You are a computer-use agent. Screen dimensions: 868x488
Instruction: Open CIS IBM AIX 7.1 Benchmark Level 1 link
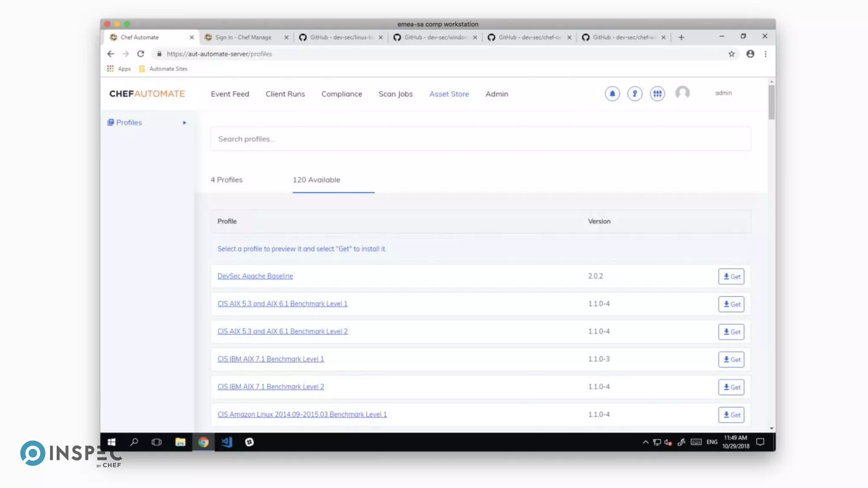(270, 359)
